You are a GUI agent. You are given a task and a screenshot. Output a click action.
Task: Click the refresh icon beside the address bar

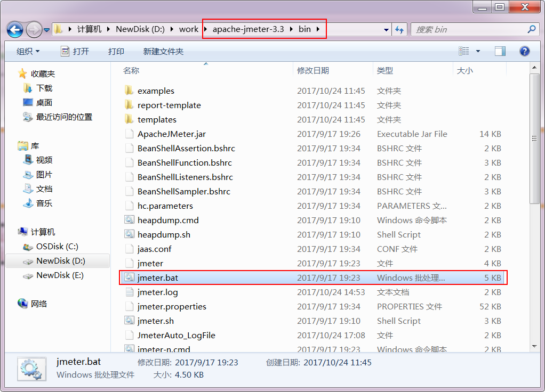tap(399, 30)
